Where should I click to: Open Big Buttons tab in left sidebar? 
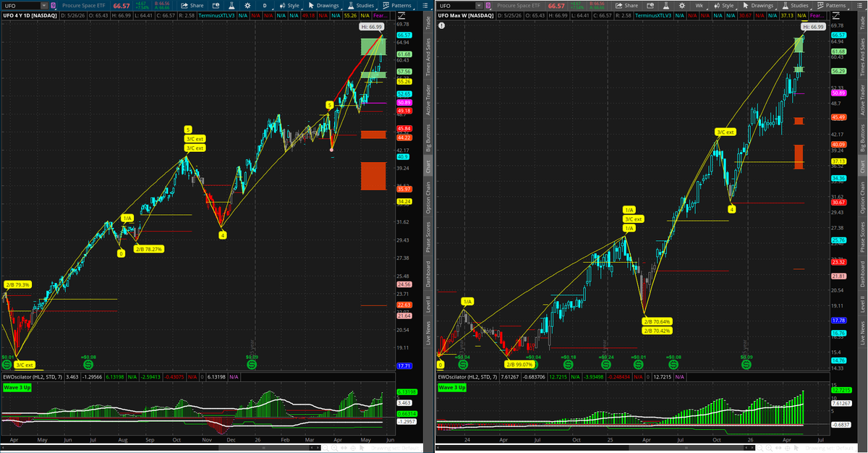[428, 139]
